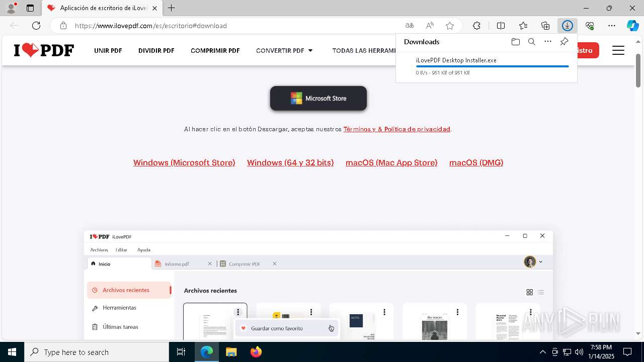
Task: Expand the CONVERTIR PDF dropdown
Action: 284,50
